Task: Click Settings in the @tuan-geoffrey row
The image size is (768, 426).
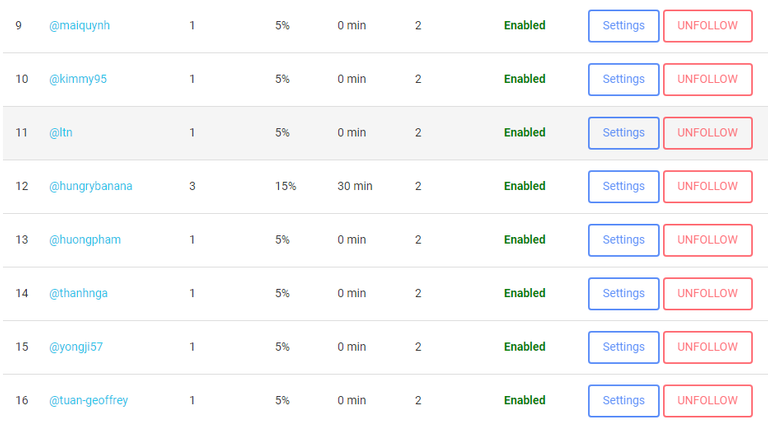Action: point(623,400)
